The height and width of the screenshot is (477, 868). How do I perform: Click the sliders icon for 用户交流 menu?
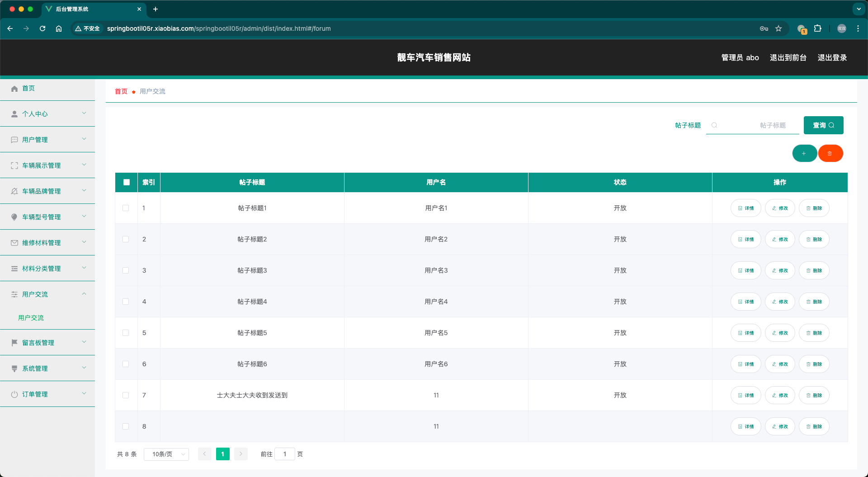pos(14,294)
